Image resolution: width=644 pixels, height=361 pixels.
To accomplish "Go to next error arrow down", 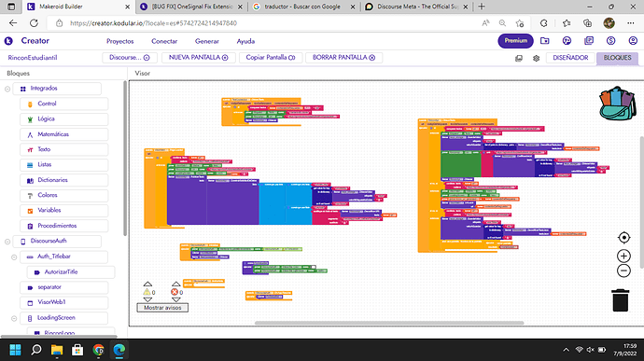I will (x=175, y=299).
